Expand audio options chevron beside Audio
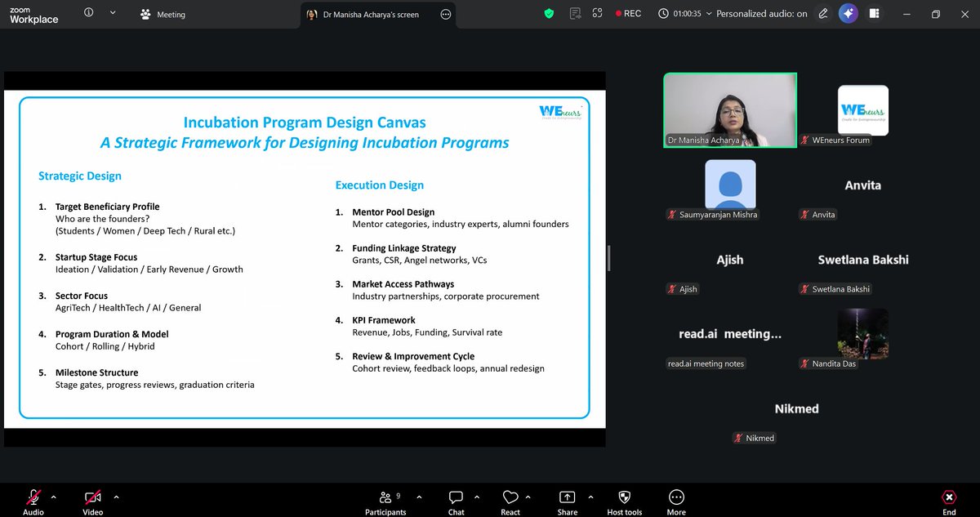 coord(54,496)
